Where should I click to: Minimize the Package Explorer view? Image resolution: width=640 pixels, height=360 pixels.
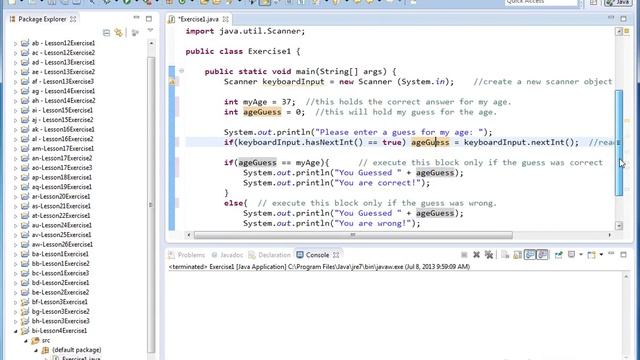137,18
